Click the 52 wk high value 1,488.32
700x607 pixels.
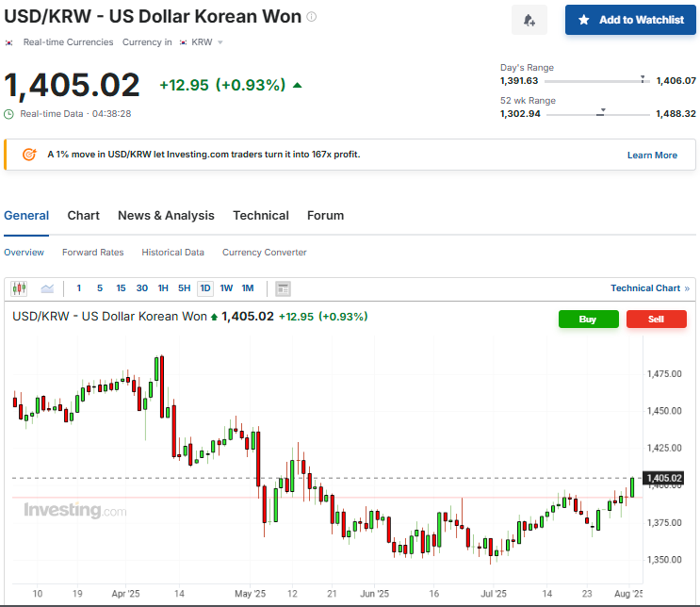point(676,114)
